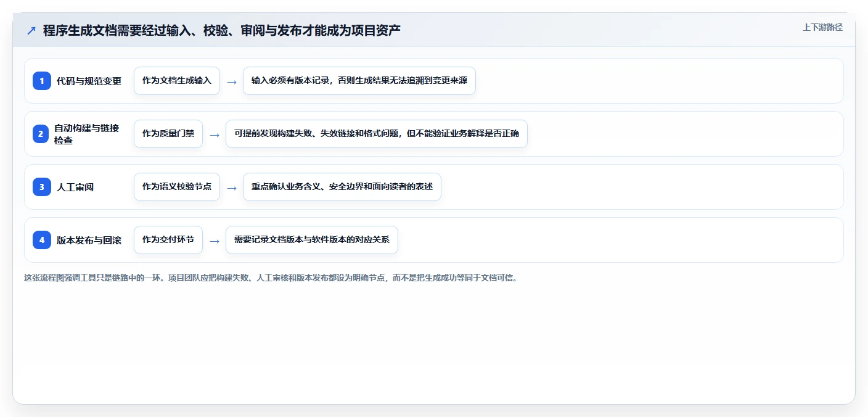868x417 pixels.
Task: Click the step 4 number badge
Action: point(42,240)
